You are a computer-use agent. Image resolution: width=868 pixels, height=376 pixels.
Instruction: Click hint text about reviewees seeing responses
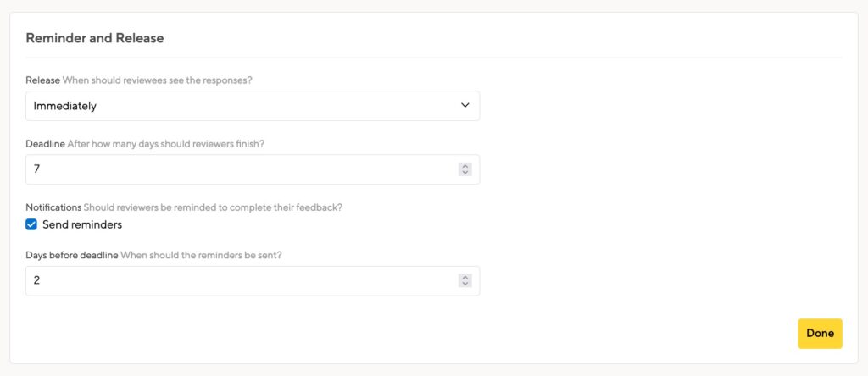click(x=157, y=80)
